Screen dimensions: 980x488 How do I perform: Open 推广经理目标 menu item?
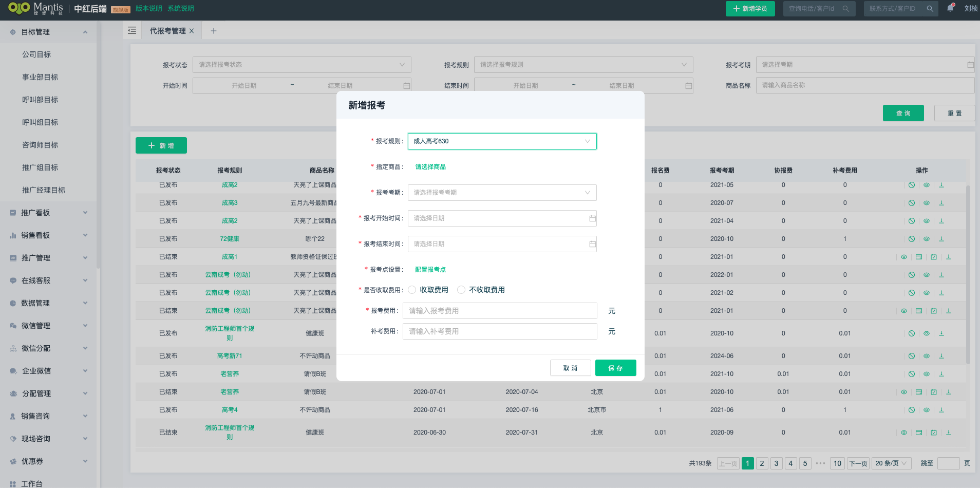44,190
